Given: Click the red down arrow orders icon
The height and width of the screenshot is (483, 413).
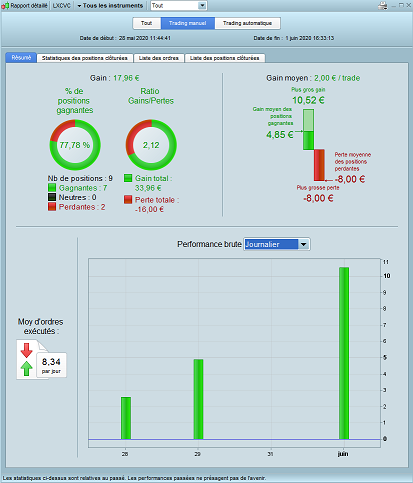Looking at the screenshot, I should point(26,350).
